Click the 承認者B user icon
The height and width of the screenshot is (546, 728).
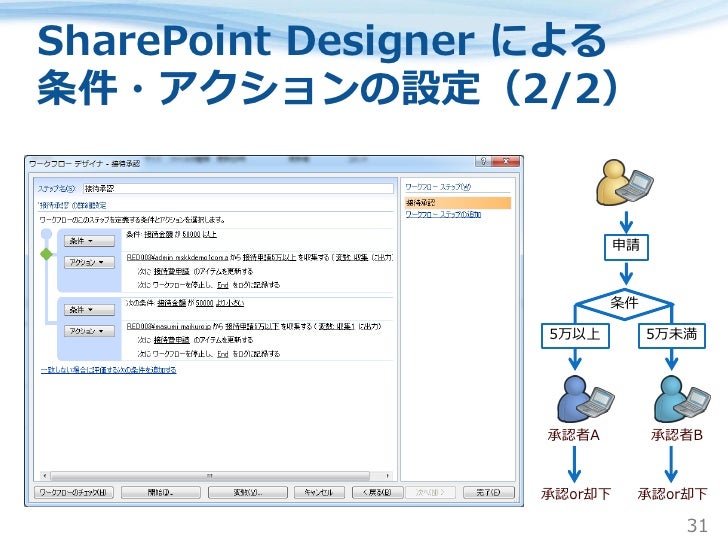coord(682,399)
